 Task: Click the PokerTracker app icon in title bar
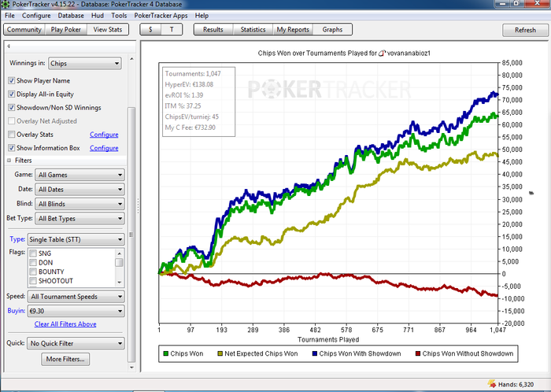pyautogui.click(x=6, y=4)
